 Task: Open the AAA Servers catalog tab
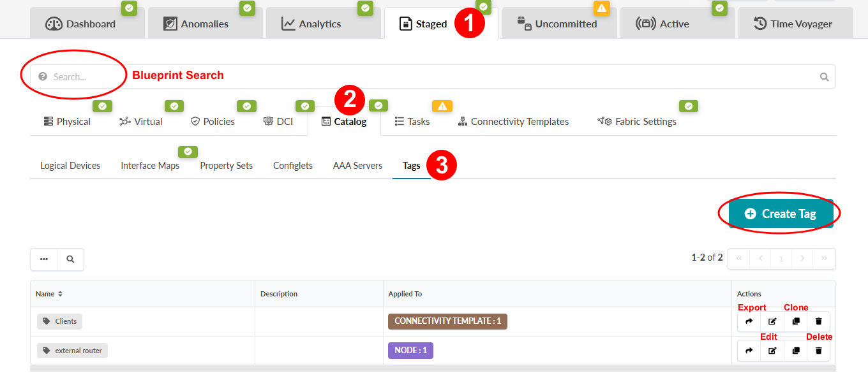(x=357, y=165)
